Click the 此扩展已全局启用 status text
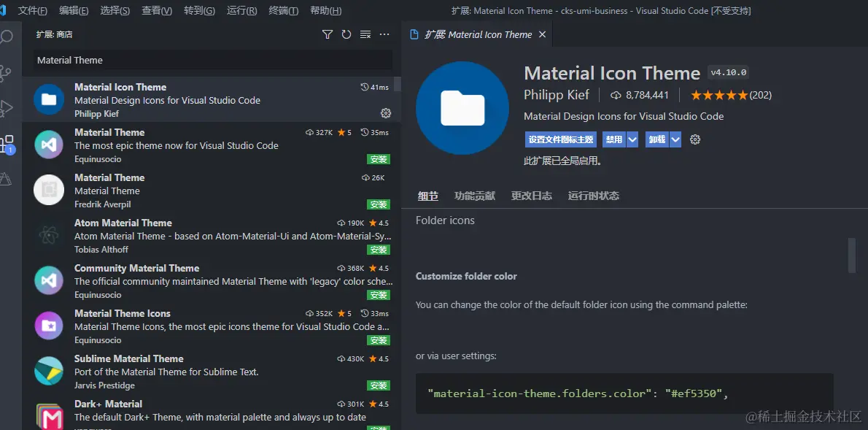This screenshot has height=430, width=868. (x=562, y=162)
